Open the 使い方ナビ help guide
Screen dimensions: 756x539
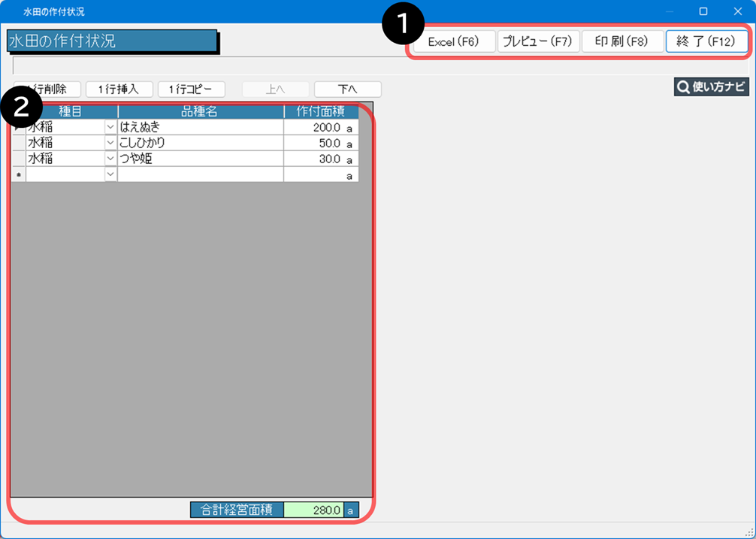pyautogui.click(x=711, y=86)
